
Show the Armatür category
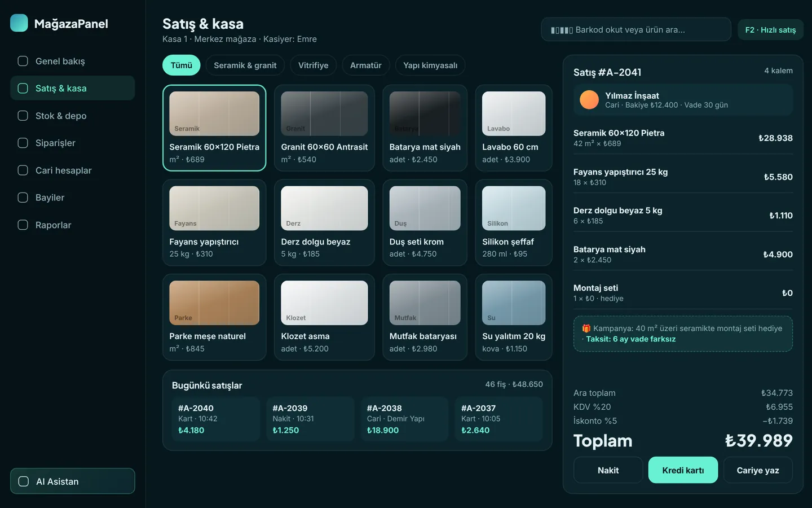point(366,65)
